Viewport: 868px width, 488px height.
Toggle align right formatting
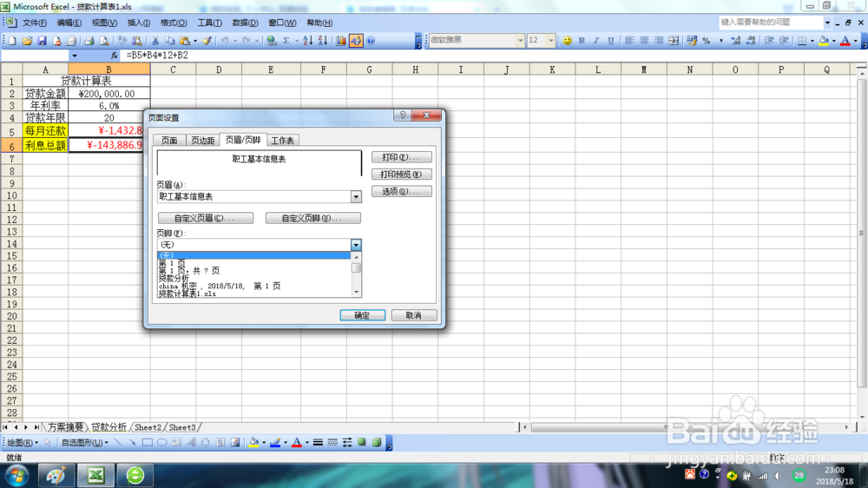pyautogui.click(x=659, y=41)
